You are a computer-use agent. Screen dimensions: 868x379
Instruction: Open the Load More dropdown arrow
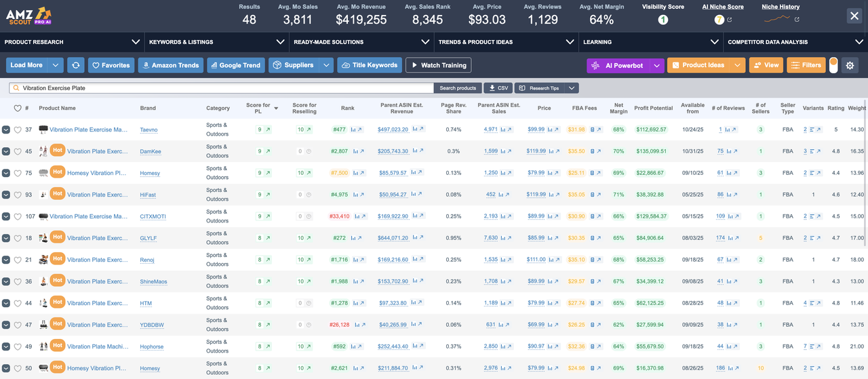pos(56,65)
